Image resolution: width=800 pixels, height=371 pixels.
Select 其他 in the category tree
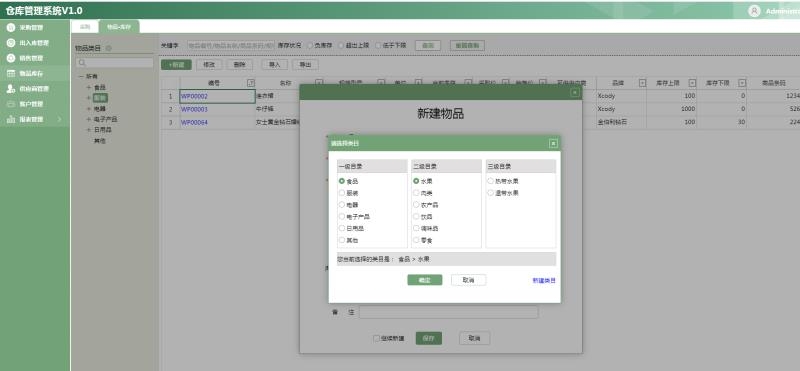click(99, 141)
